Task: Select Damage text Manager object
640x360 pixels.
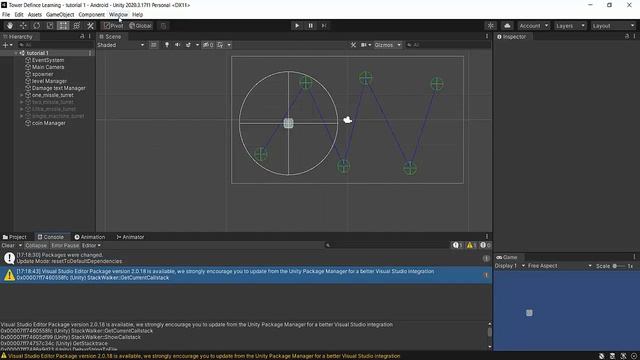Action: click(x=58, y=88)
